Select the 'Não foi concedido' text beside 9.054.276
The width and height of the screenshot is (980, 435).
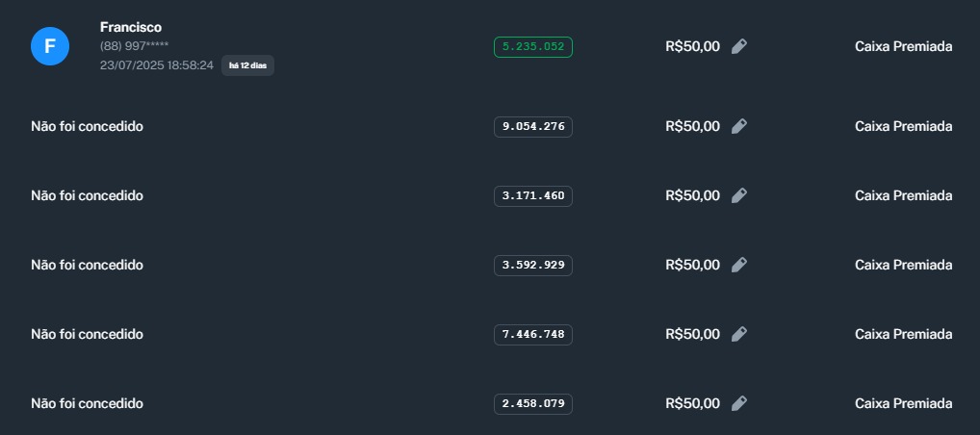click(x=87, y=126)
